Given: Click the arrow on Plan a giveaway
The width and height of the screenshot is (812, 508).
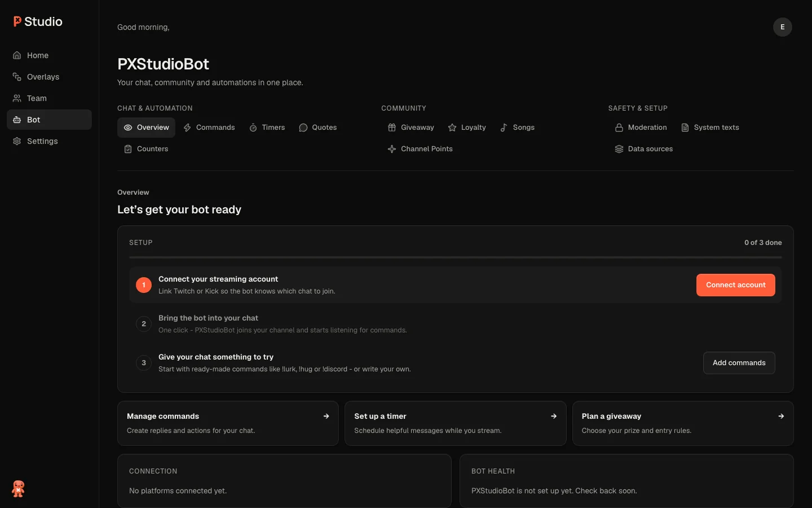Looking at the screenshot, I should (x=781, y=416).
